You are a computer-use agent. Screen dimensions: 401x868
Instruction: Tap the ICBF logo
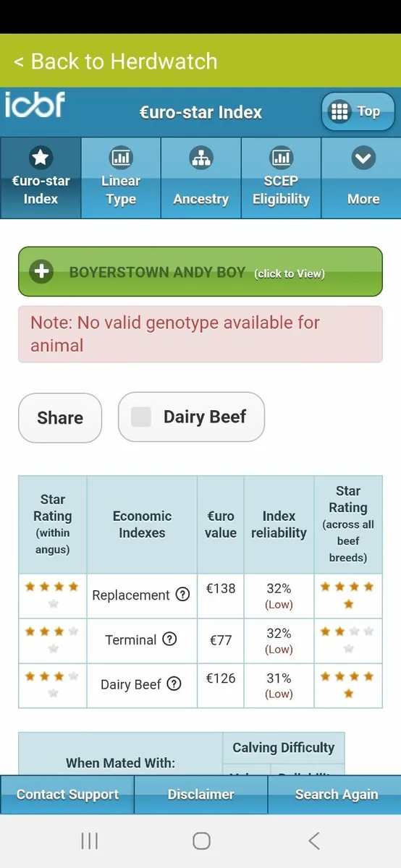click(35, 105)
